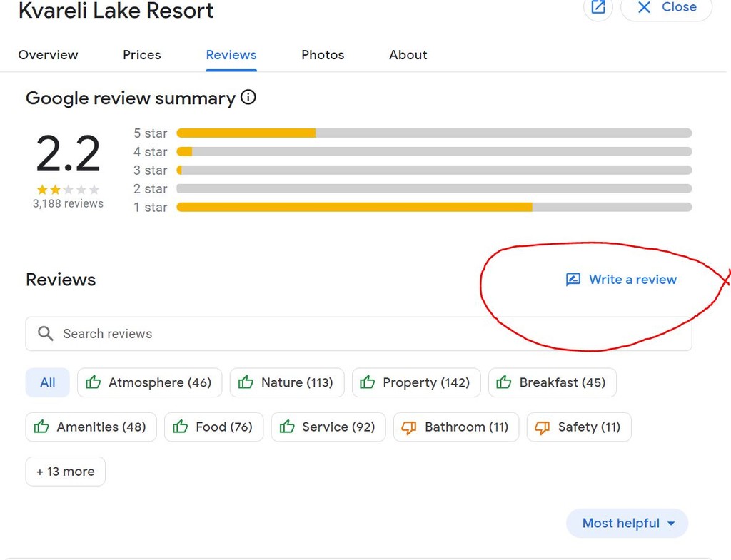Click the Reviews section heading
Screen dimensions: 731x560
point(61,280)
